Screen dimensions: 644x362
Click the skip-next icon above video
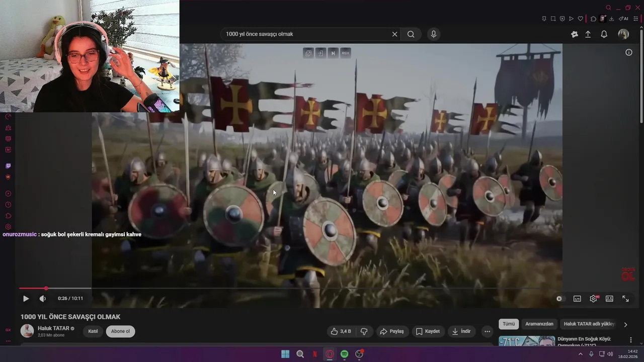(x=333, y=53)
